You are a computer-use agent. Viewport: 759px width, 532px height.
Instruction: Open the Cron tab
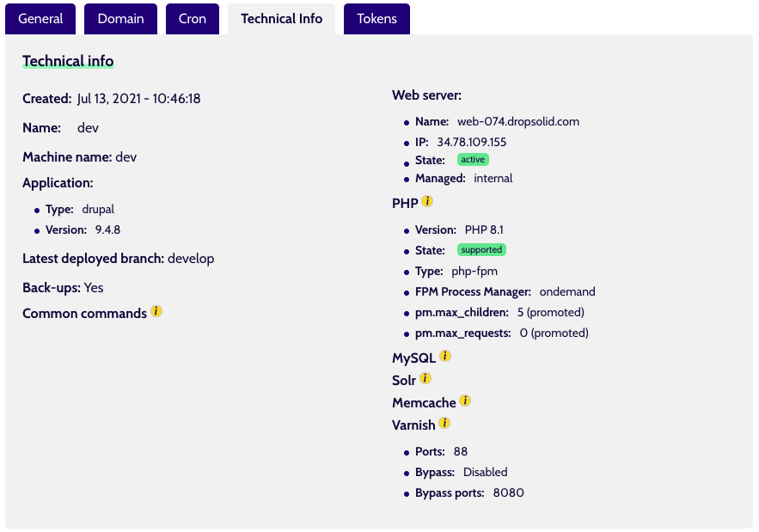193,19
